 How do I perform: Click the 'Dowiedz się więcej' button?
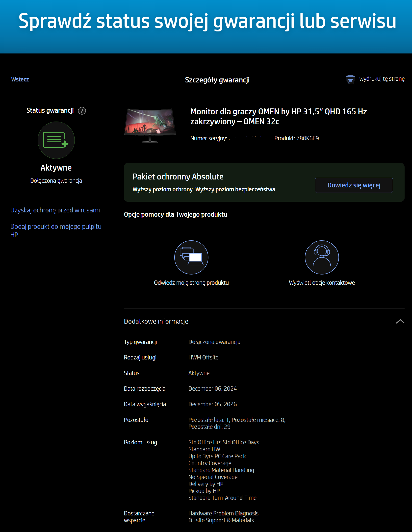pyautogui.click(x=354, y=185)
